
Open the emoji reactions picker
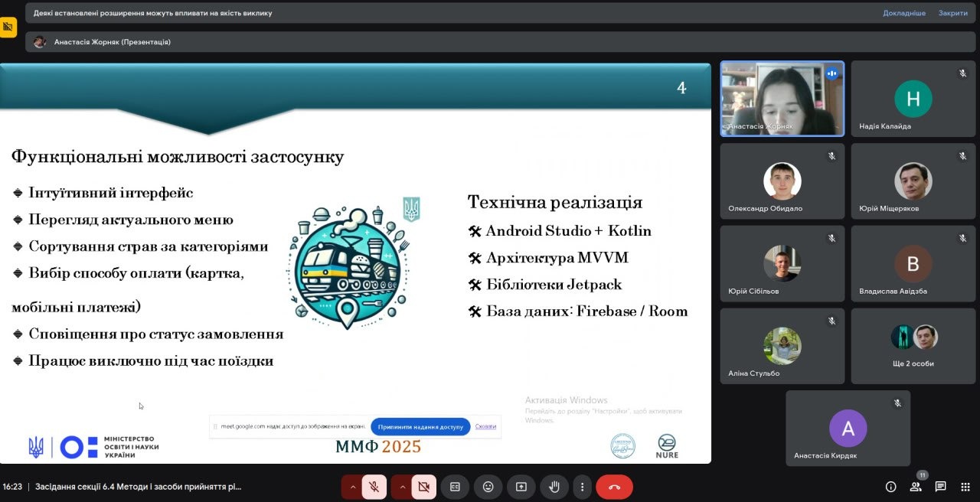coord(488,487)
